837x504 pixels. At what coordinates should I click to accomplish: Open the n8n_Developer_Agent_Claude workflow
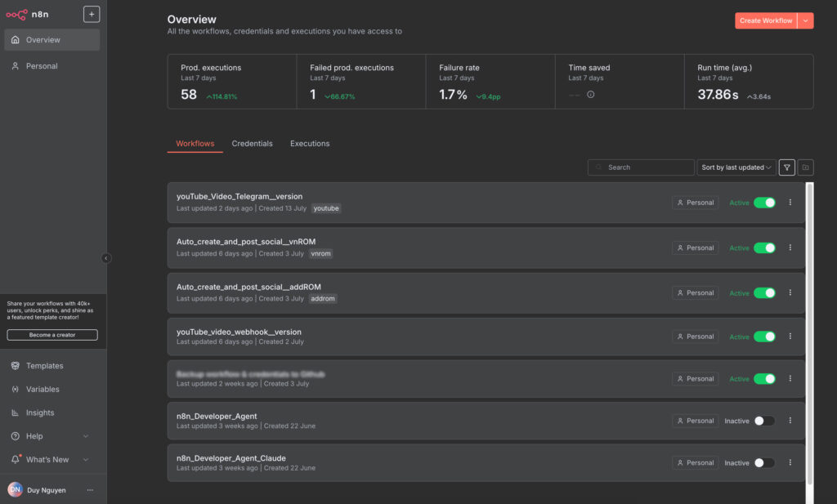coord(231,458)
